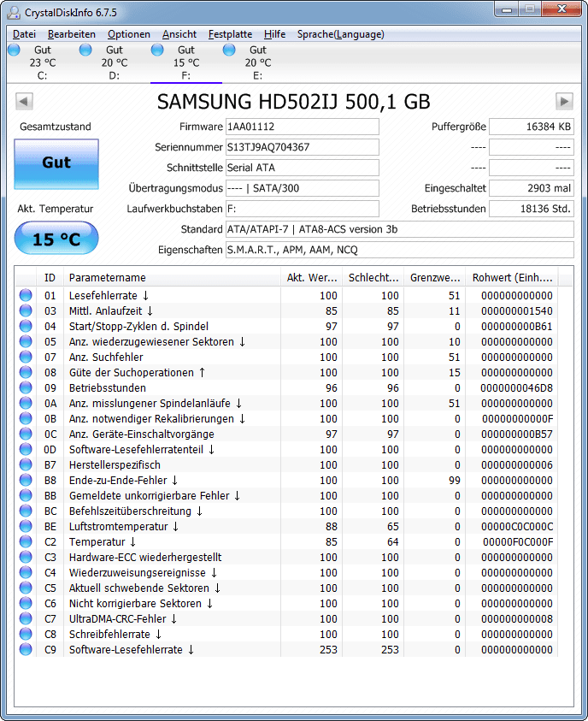Click the Firmware field 1AA01112
Image resolution: width=588 pixels, height=721 pixels.
click(303, 127)
